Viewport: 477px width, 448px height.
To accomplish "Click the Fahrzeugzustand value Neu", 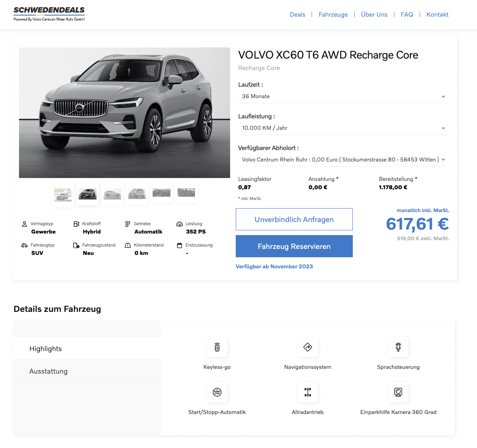I will point(88,253).
